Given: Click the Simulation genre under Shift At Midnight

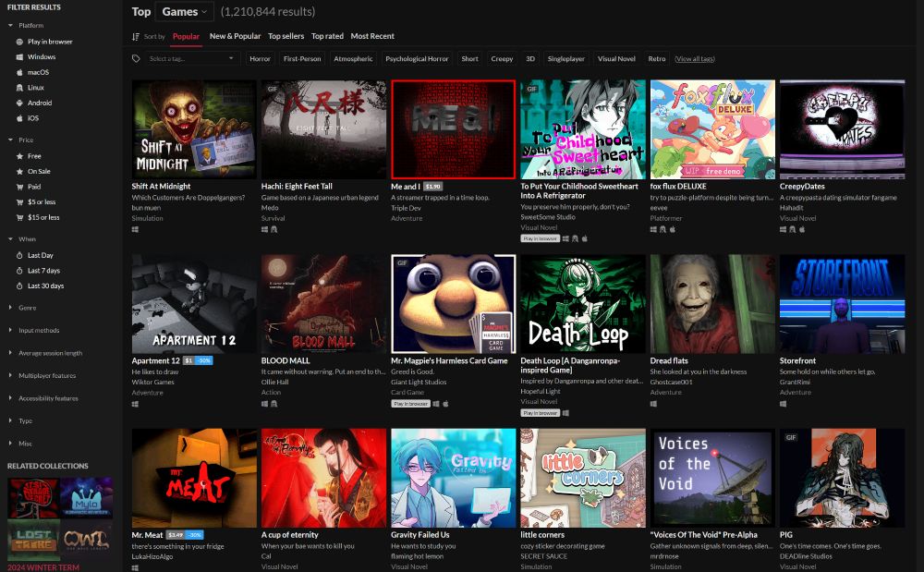Looking at the screenshot, I should point(147,219).
